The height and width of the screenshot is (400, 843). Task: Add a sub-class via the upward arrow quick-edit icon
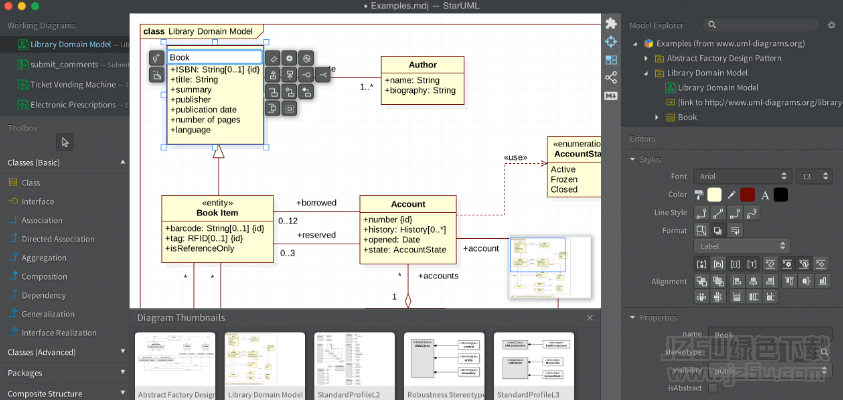click(273, 75)
